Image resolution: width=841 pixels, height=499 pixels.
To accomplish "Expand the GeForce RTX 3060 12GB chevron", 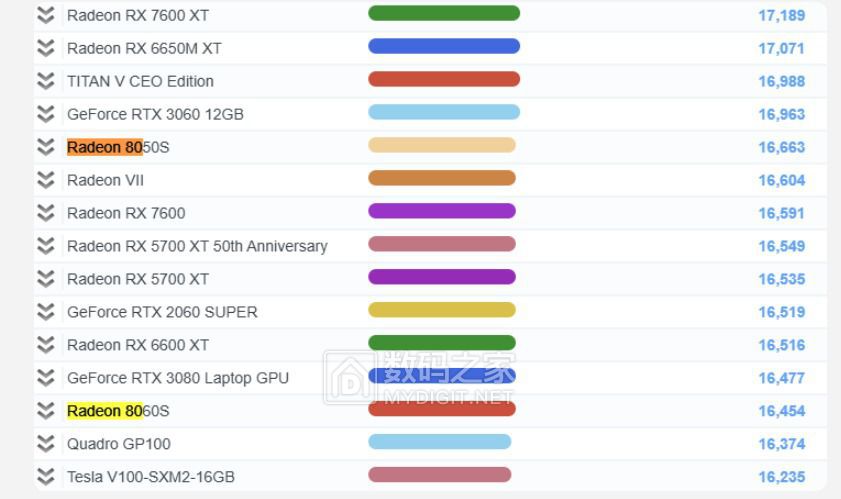I will tap(46, 114).
